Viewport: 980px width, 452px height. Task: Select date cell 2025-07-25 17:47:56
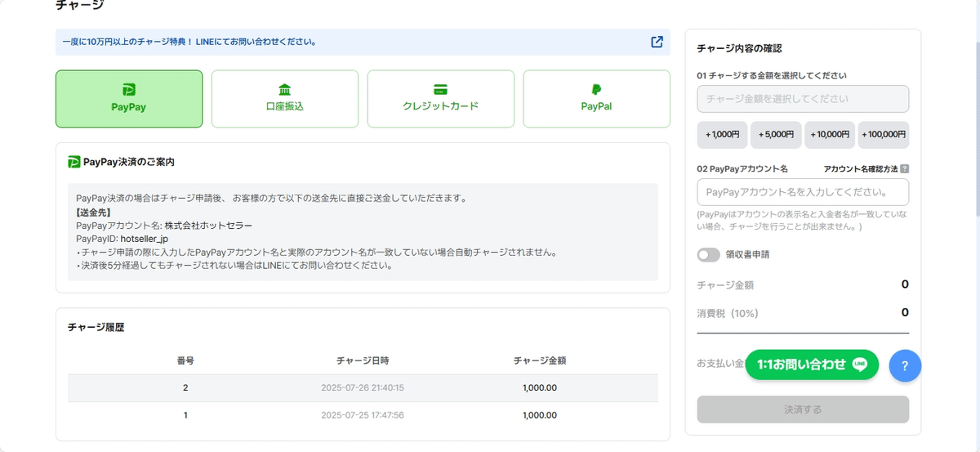363,415
